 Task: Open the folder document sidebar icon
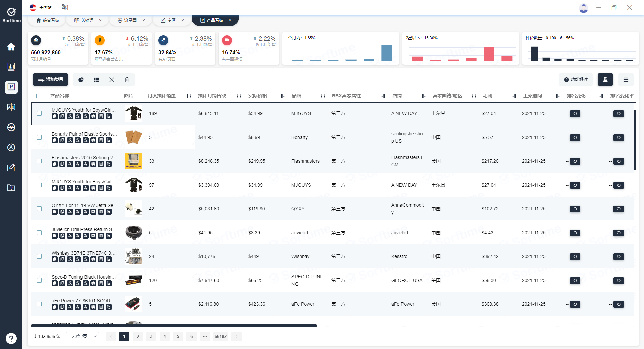pos(11,188)
